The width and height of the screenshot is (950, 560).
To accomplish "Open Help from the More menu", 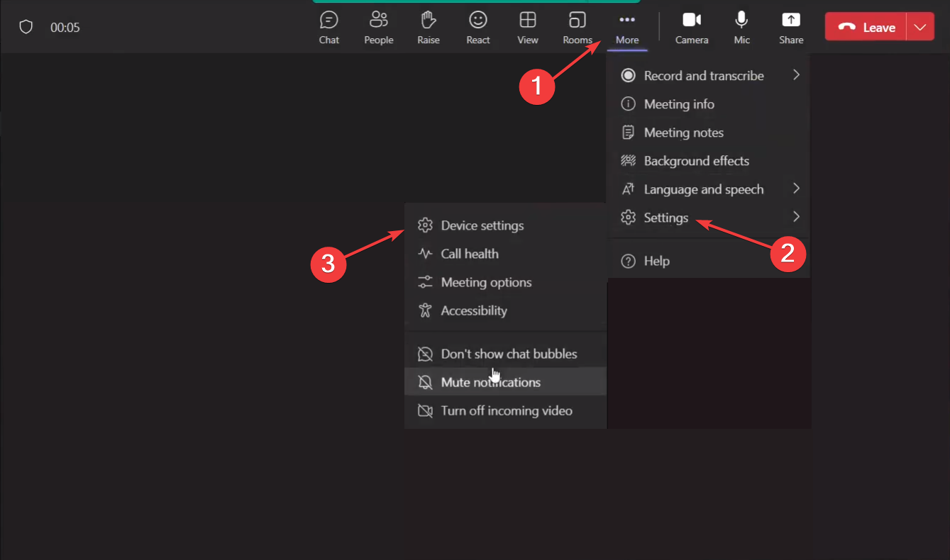I will 708,261.
